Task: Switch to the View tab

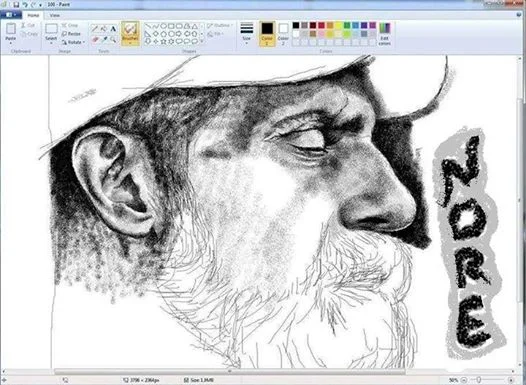Action: click(54, 15)
